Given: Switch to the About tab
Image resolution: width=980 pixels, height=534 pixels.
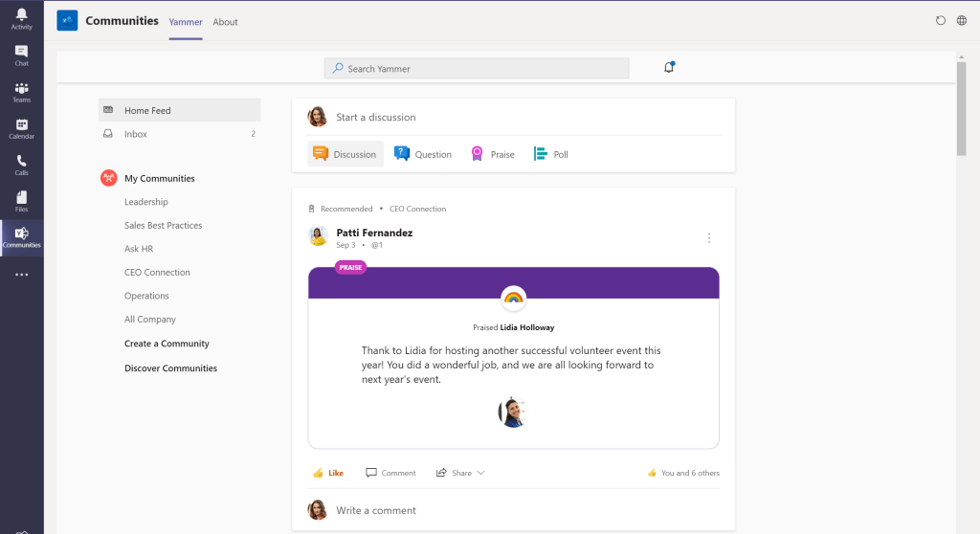Looking at the screenshot, I should [225, 22].
